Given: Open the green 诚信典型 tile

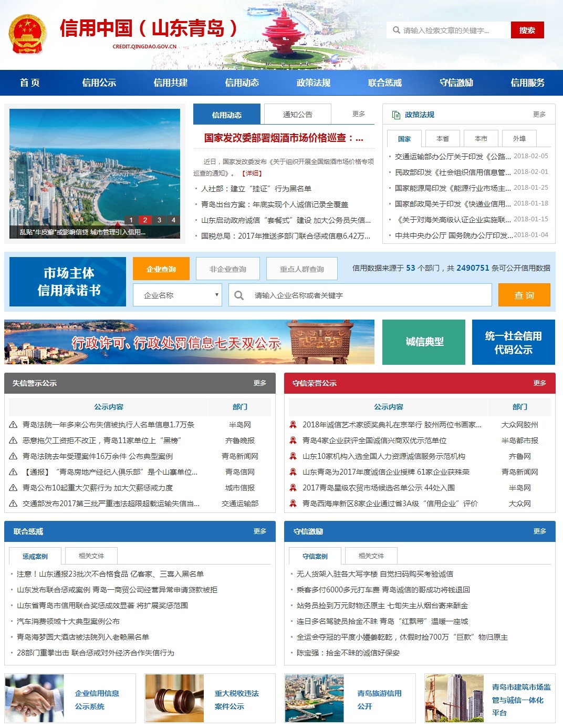Looking at the screenshot, I should click(424, 342).
